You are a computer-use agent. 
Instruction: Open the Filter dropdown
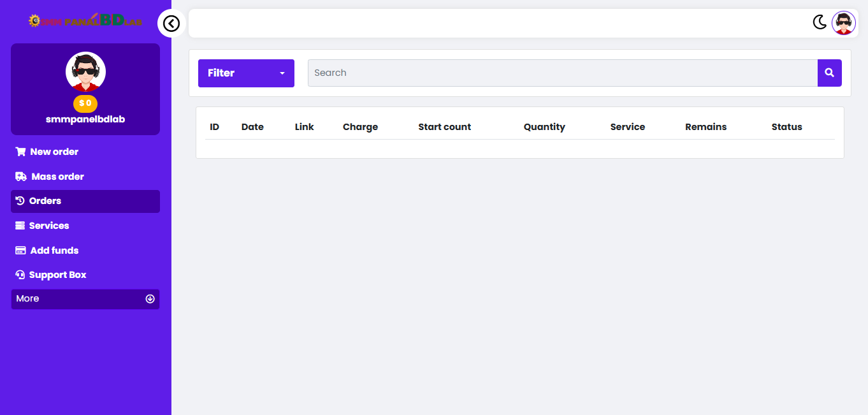click(x=246, y=73)
